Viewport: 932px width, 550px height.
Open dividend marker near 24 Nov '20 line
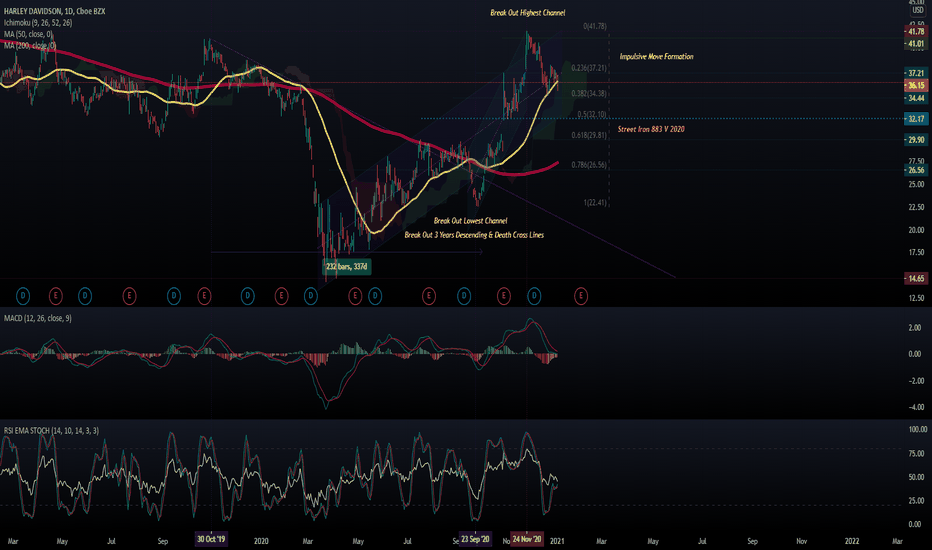[x=534, y=296]
